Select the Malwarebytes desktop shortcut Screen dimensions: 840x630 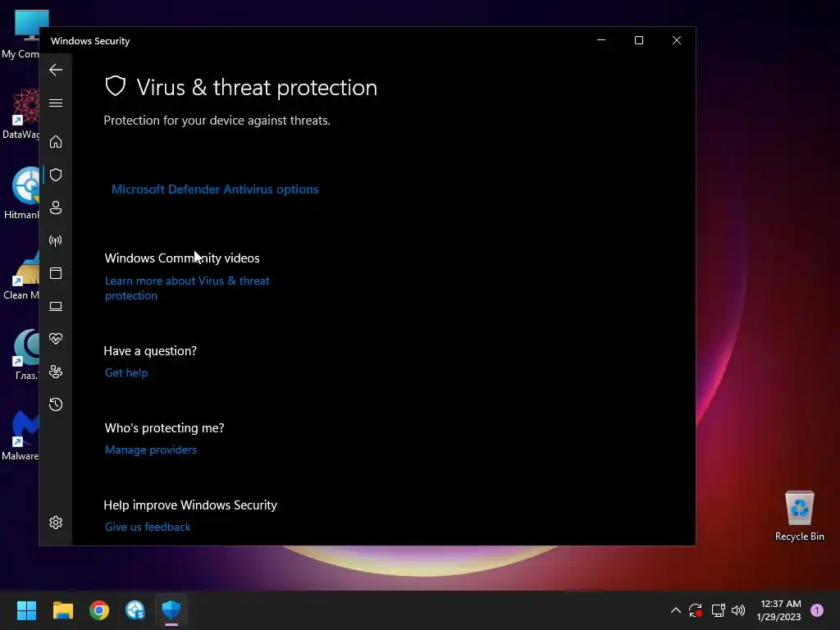coord(21,436)
